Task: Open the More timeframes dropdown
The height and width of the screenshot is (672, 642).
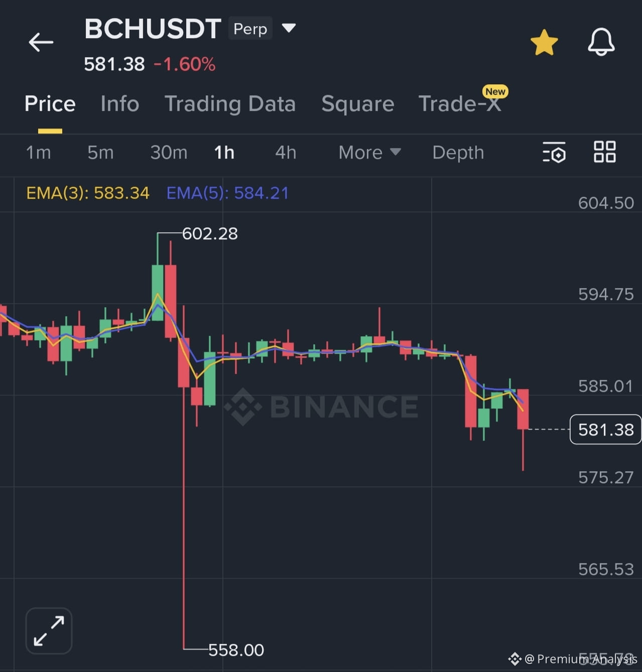Action: coord(369,153)
